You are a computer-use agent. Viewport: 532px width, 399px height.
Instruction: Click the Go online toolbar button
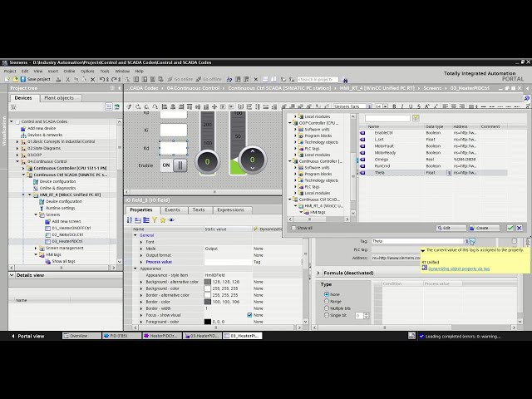(180, 80)
